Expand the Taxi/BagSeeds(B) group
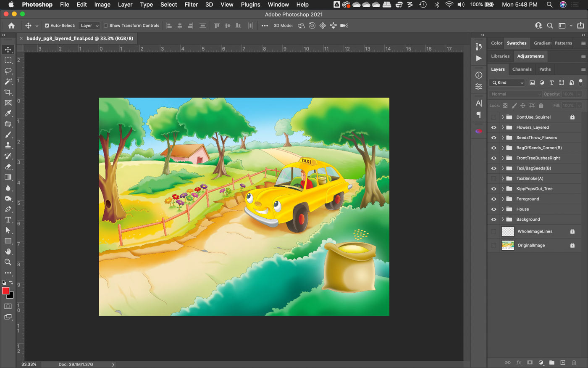Image resolution: width=588 pixels, height=368 pixels. pos(502,168)
